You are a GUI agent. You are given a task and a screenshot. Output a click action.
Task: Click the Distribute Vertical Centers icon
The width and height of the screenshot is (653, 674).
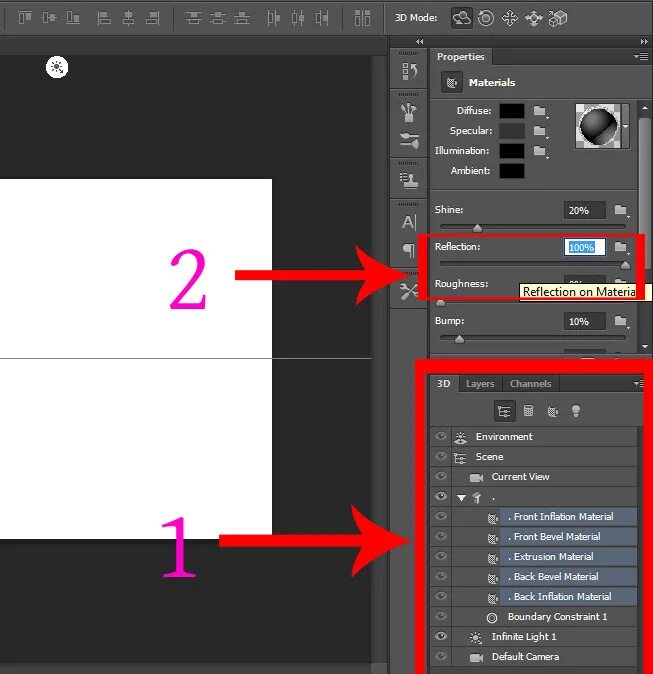pos(218,18)
